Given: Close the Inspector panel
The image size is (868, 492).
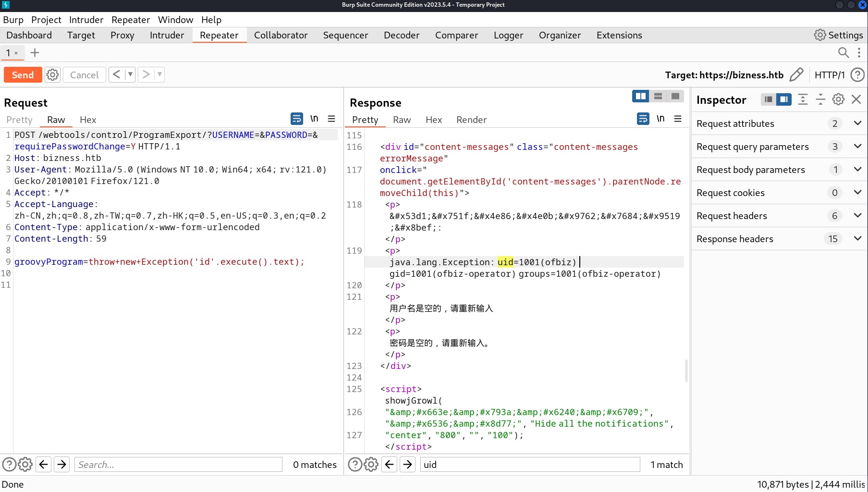Looking at the screenshot, I should (x=856, y=99).
